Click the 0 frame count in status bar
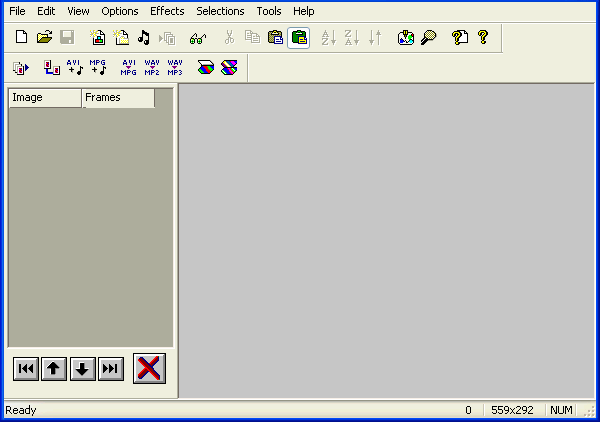Viewport: 600px width, 422px height. pyautogui.click(x=468, y=410)
